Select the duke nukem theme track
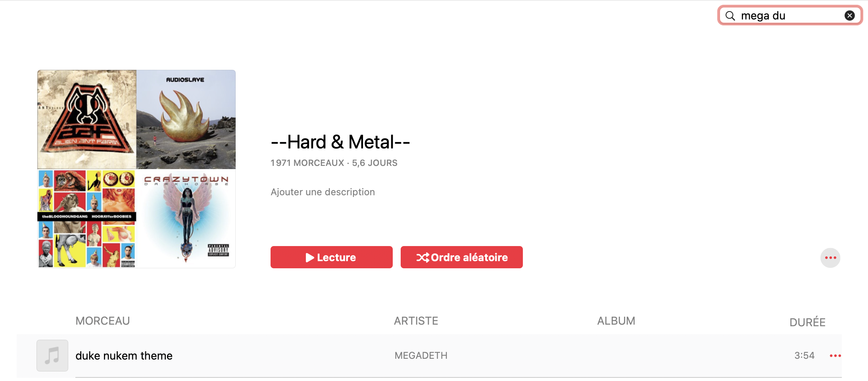 point(429,356)
